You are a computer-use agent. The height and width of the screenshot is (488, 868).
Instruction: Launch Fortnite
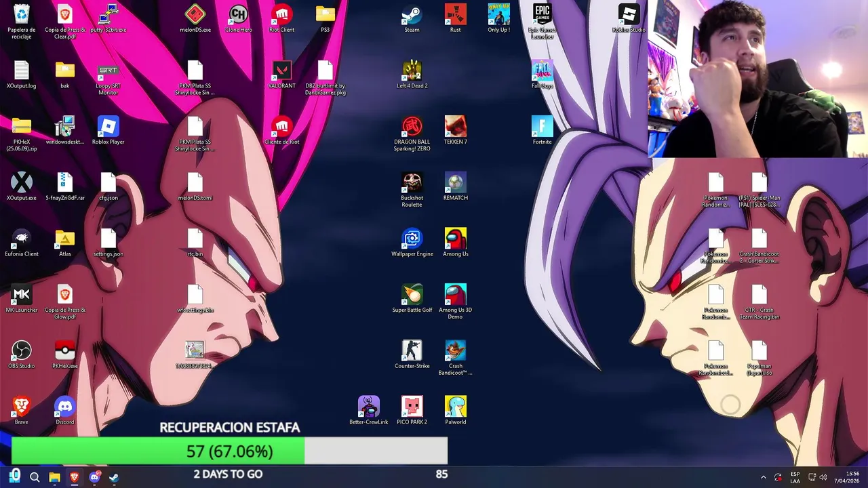(542, 130)
